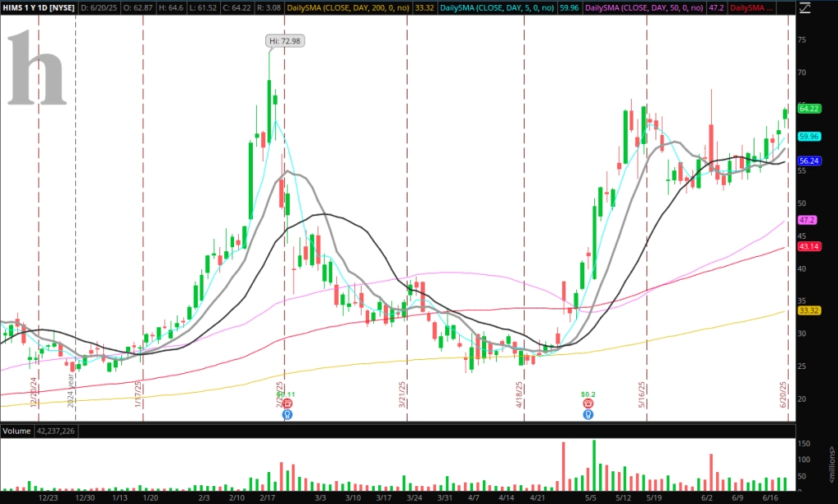The width and height of the screenshot is (838, 504).
Task: Click the 75 price axis label
Action: (802, 39)
